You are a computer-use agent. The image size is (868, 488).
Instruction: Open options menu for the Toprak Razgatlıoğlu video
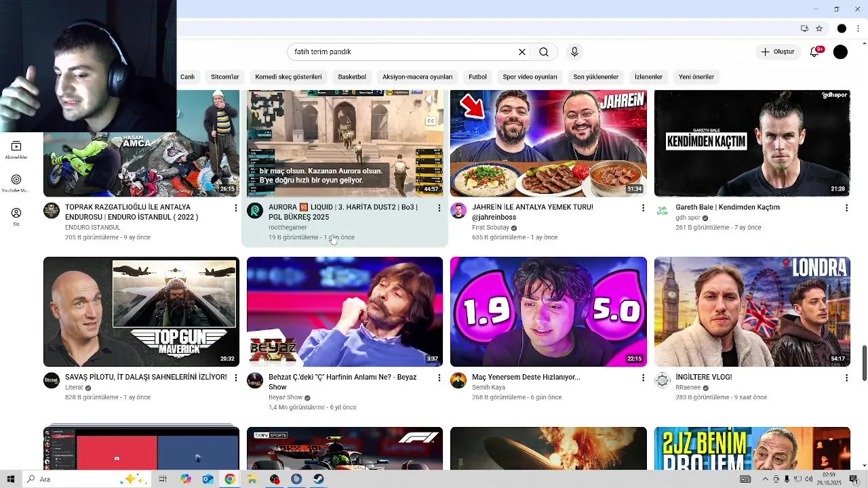point(235,207)
